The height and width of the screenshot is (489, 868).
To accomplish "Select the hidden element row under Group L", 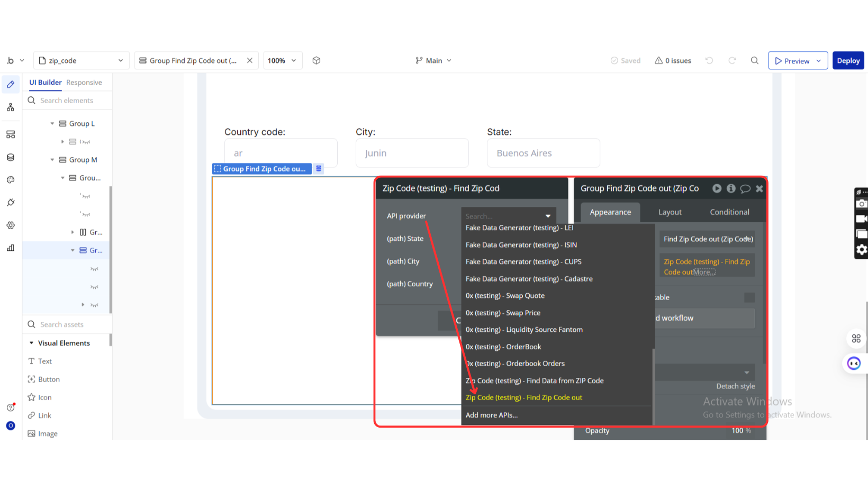I will (x=85, y=142).
